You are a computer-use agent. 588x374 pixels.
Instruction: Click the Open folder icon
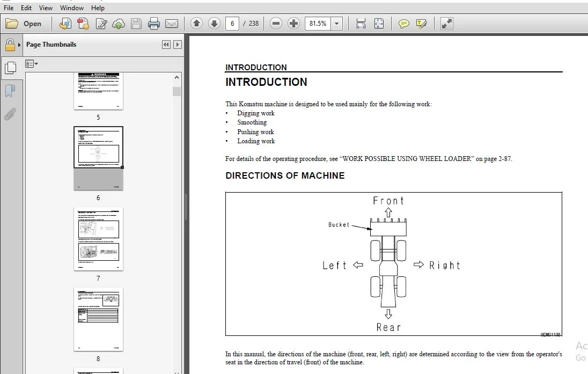[12, 24]
